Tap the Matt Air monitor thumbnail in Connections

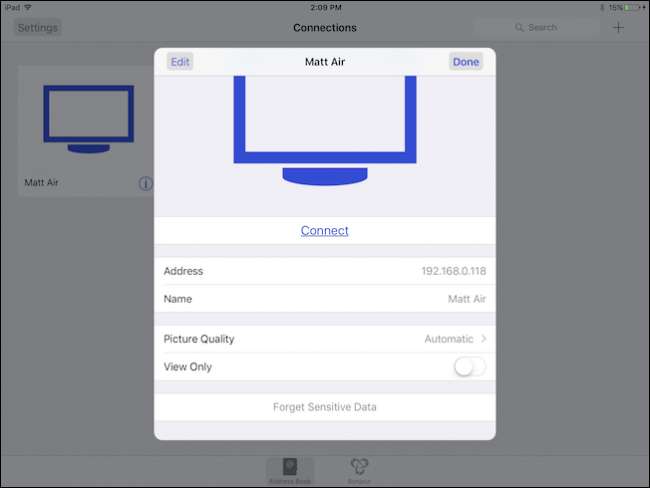pos(88,119)
